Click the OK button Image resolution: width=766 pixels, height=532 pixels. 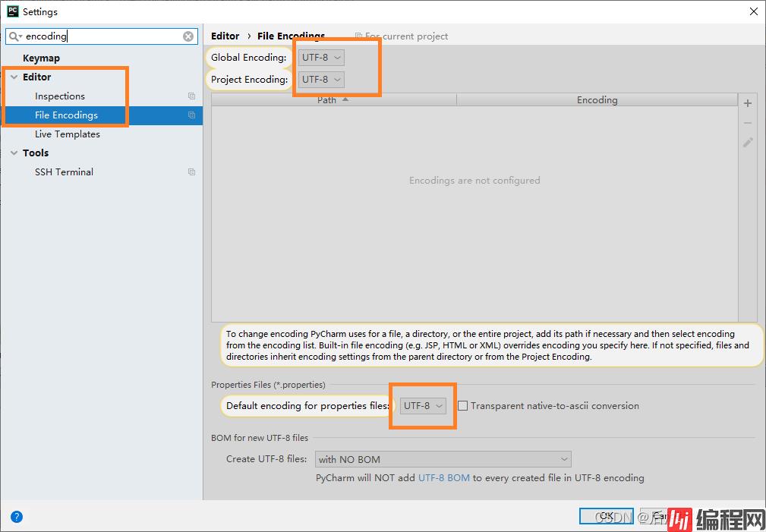pos(605,516)
